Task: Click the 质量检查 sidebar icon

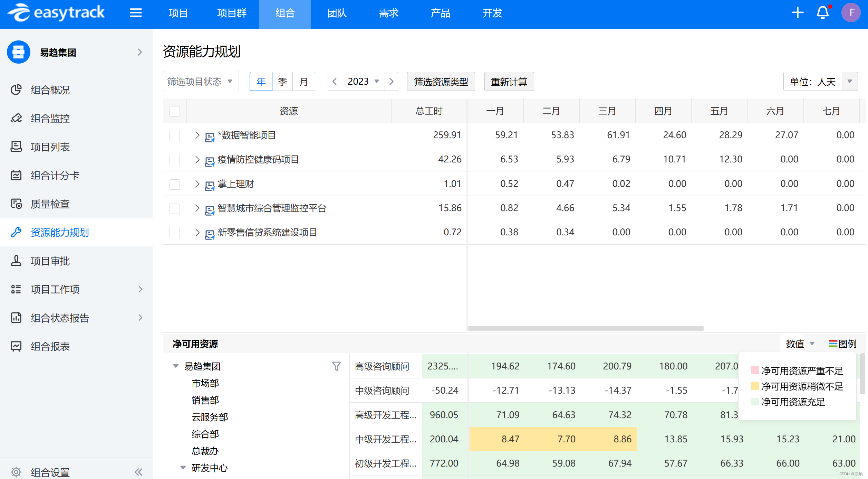Action: pyautogui.click(x=16, y=204)
